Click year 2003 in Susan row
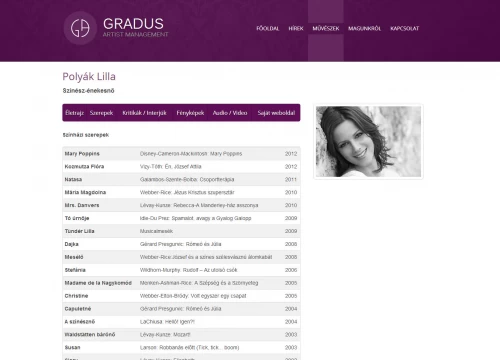This screenshot has height=360, width=500. click(x=291, y=348)
